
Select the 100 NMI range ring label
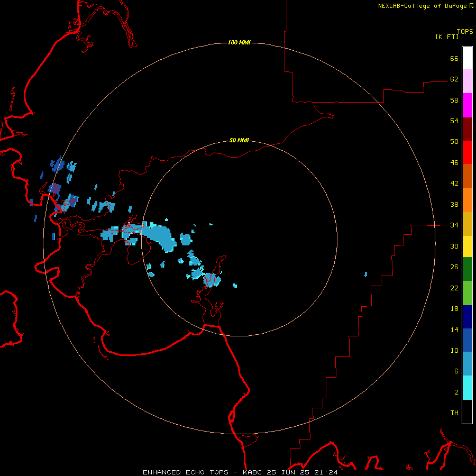click(x=239, y=42)
